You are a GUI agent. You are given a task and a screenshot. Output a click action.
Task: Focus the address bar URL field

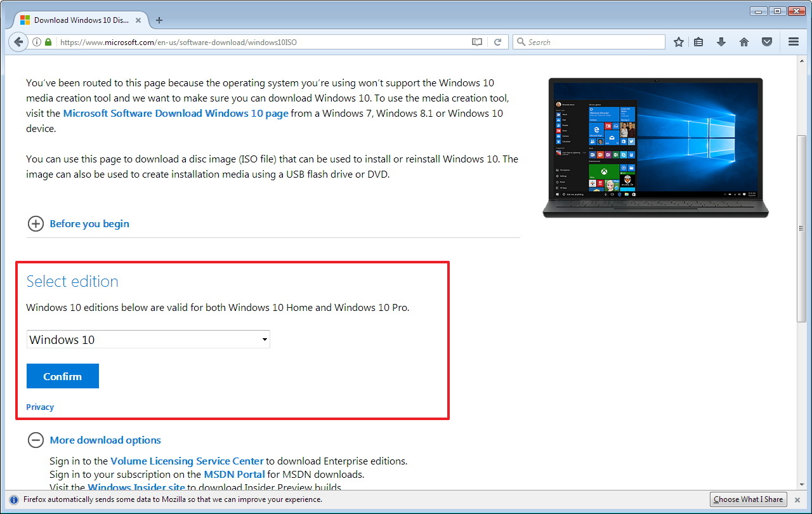coord(263,42)
